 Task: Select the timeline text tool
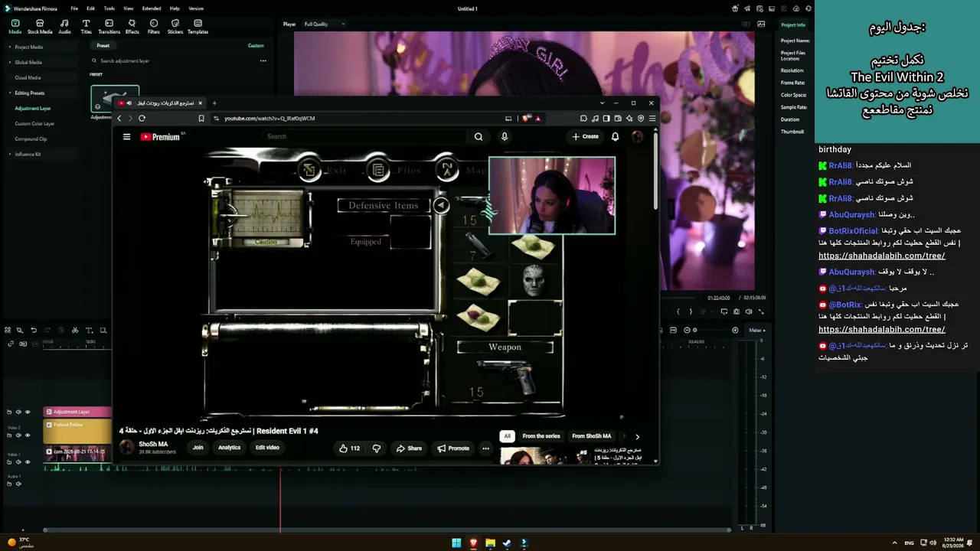[89, 331]
